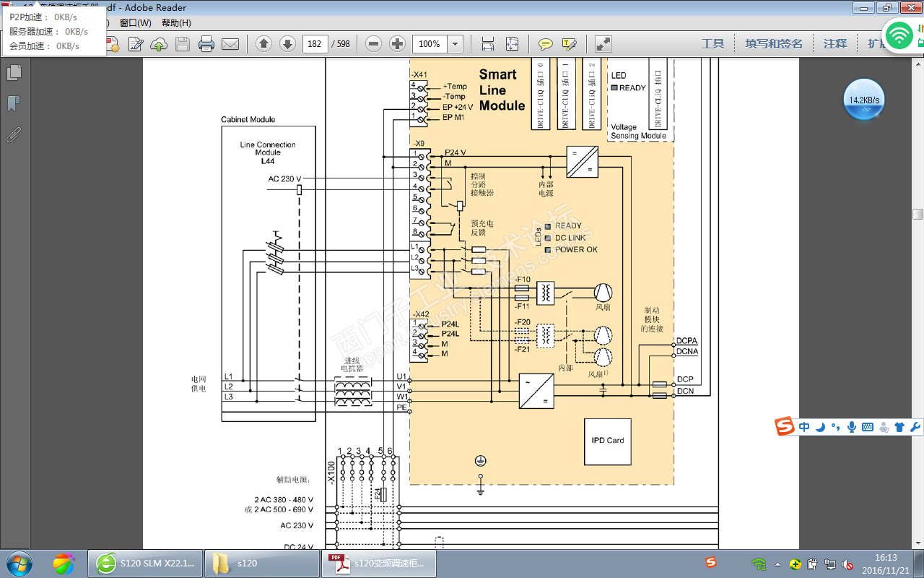Click the Sogou tray icon in taskbar

pos(711,562)
